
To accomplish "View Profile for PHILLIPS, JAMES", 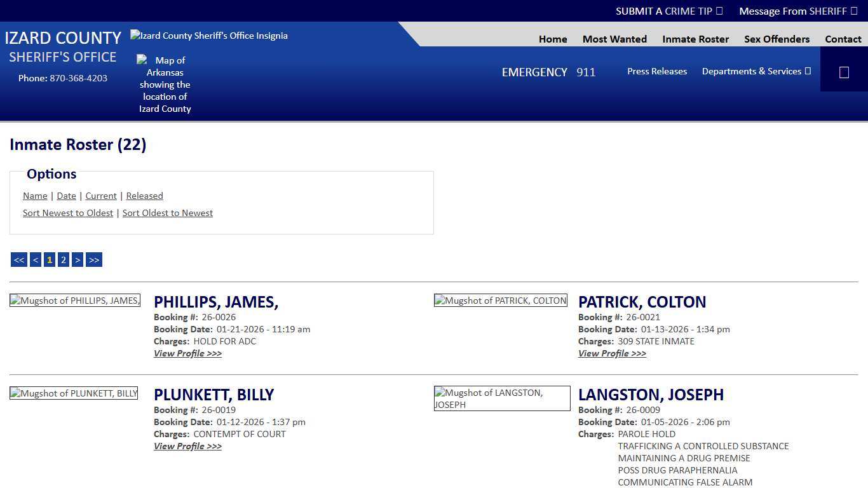I will (187, 353).
